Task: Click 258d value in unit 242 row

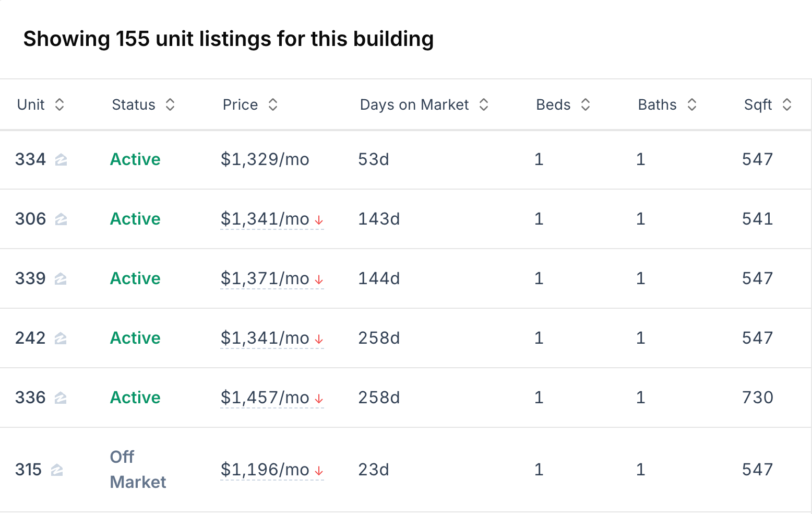Action: point(379,338)
